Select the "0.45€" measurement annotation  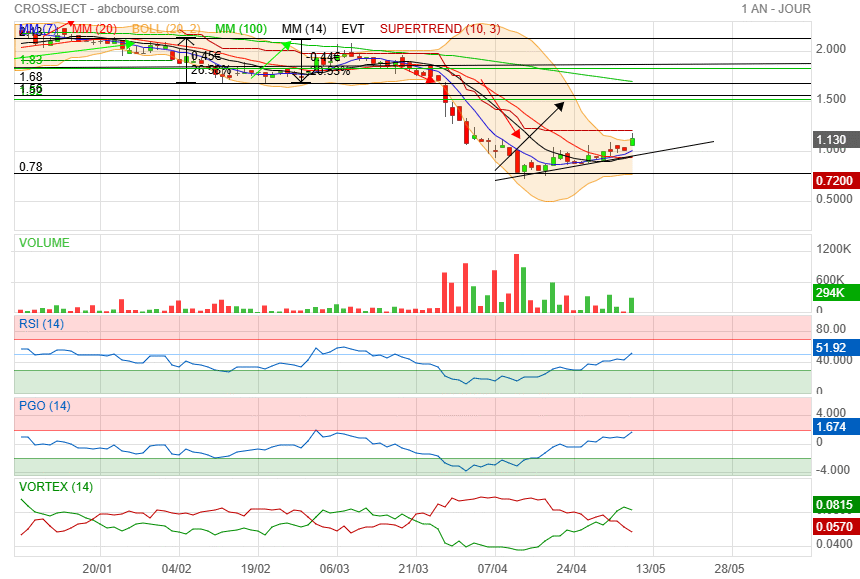(206, 56)
